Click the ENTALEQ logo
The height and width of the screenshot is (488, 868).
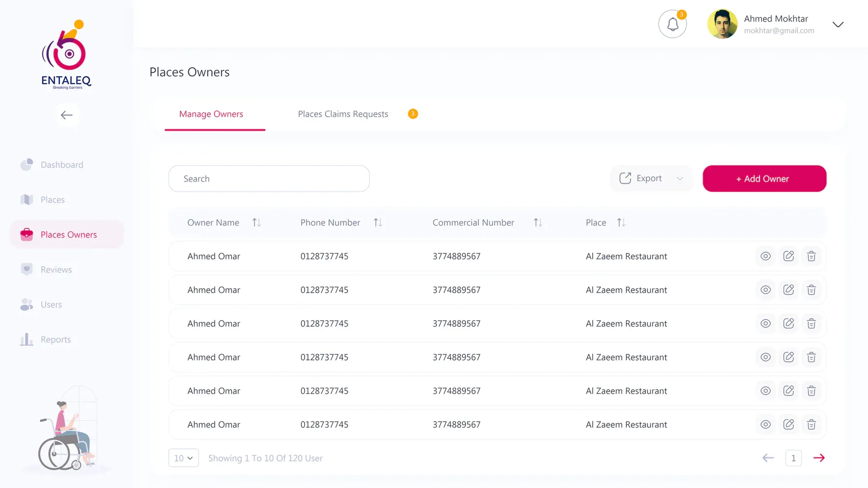67,54
